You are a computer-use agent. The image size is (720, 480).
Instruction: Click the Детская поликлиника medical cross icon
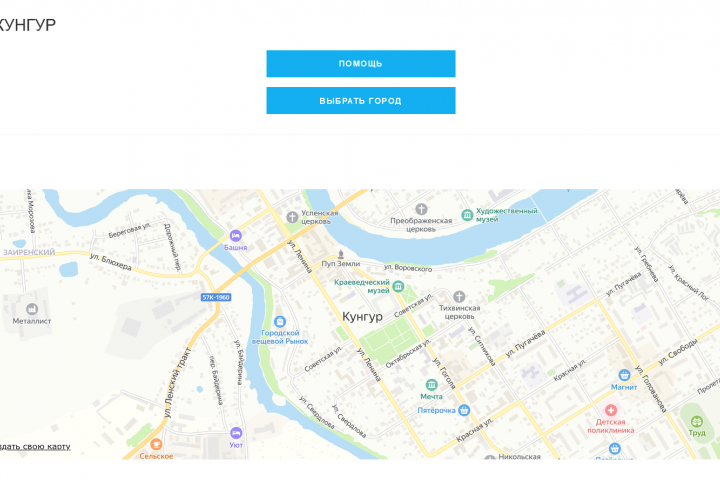pos(610,410)
